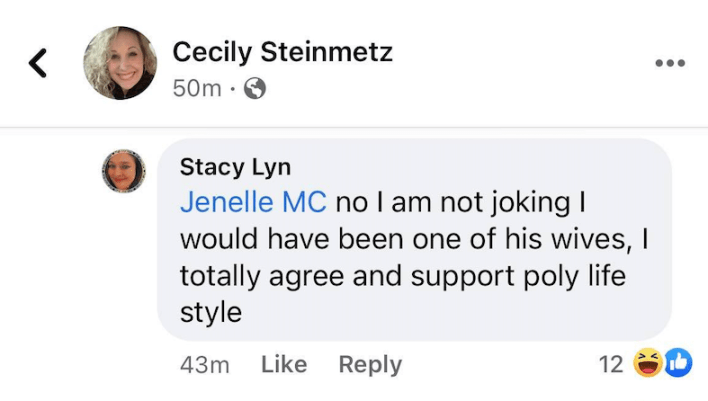Open the three-dot more options menu
This screenshot has height=401, width=708.
click(669, 63)
